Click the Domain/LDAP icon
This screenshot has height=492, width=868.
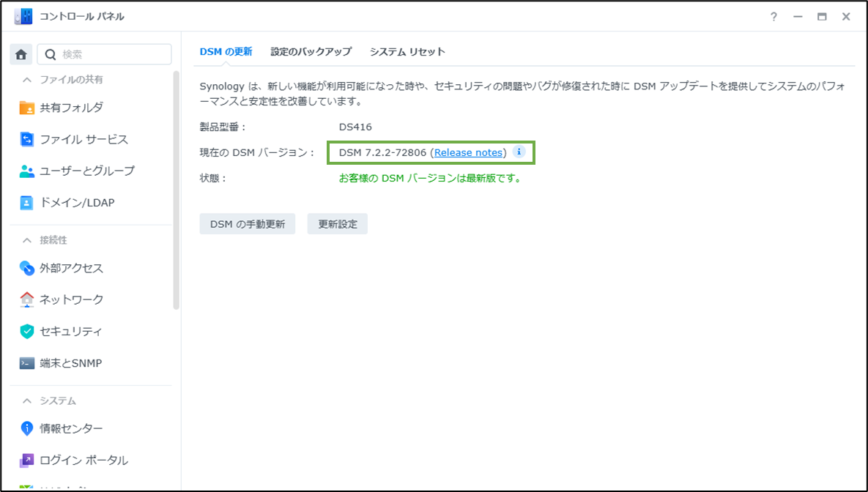[26, 203]
